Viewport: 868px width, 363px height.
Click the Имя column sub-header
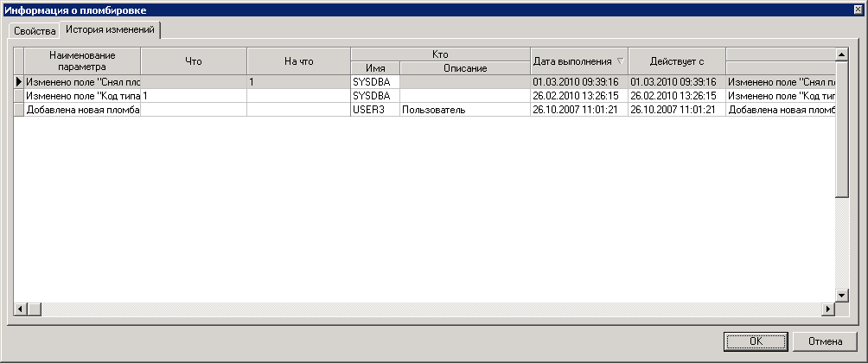point(375,68)
